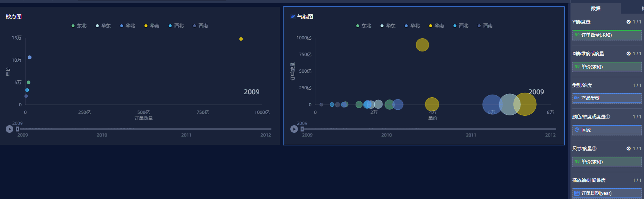Select the 单价(求和) field under X轴
The width and height of the screenshot is (644, 199).
(606, 67)
